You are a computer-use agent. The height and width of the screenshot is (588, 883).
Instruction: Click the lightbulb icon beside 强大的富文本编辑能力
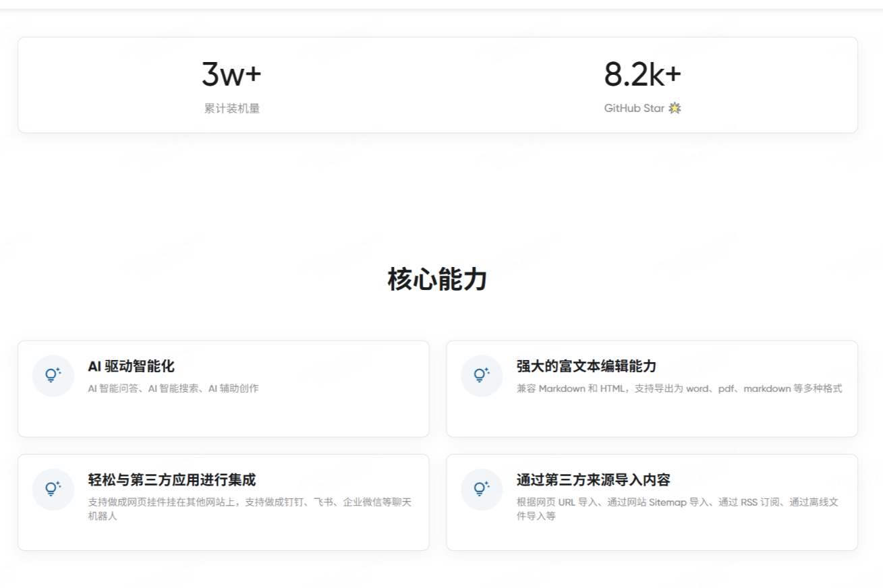[482, 376]
